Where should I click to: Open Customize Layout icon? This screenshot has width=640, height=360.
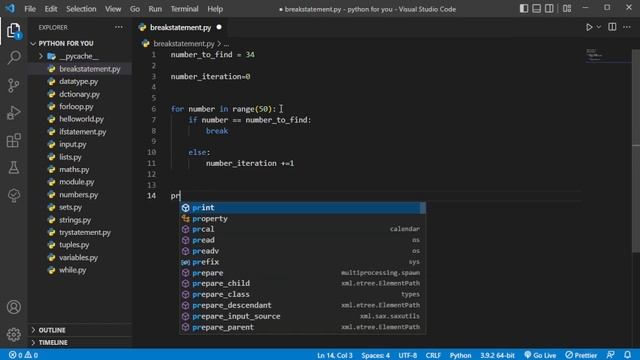[567, 9]
